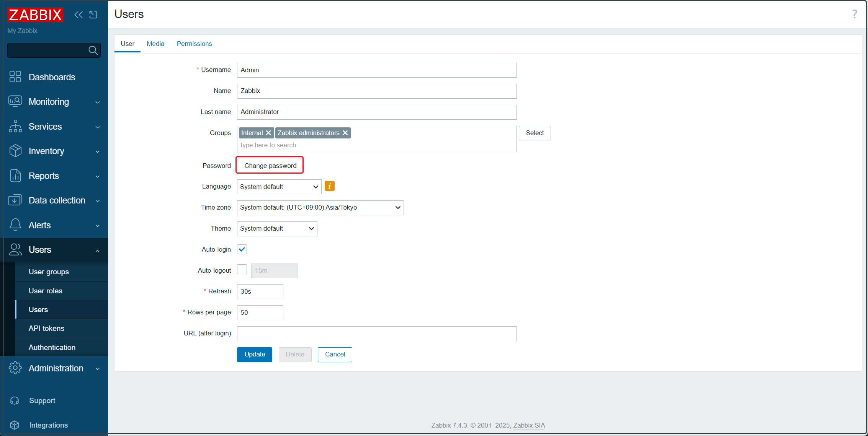The height and width of the screenshot is (436, 868).
Task: Collapse sidebar with double-chevron icon
Action: coord(78,15)
